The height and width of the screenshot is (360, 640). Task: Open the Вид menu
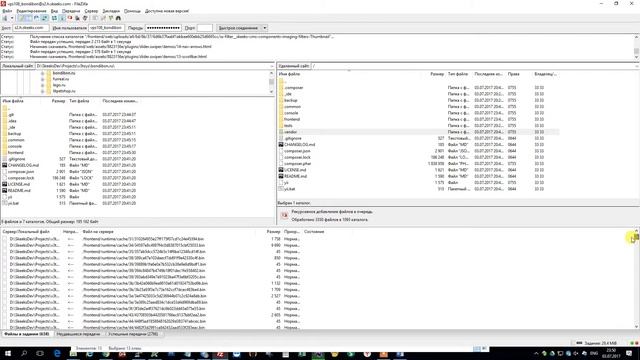pyautogui.click(x=54, y=11)
